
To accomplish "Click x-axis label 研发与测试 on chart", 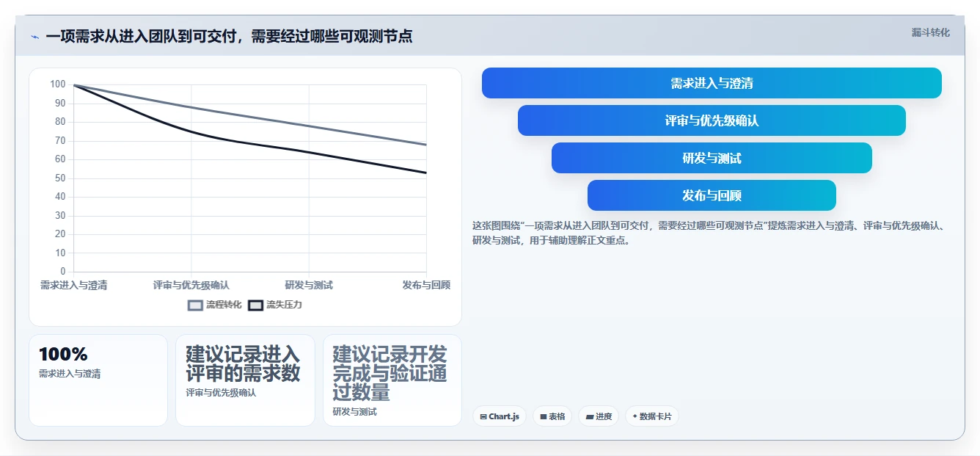I will click(x=309, y=285).
